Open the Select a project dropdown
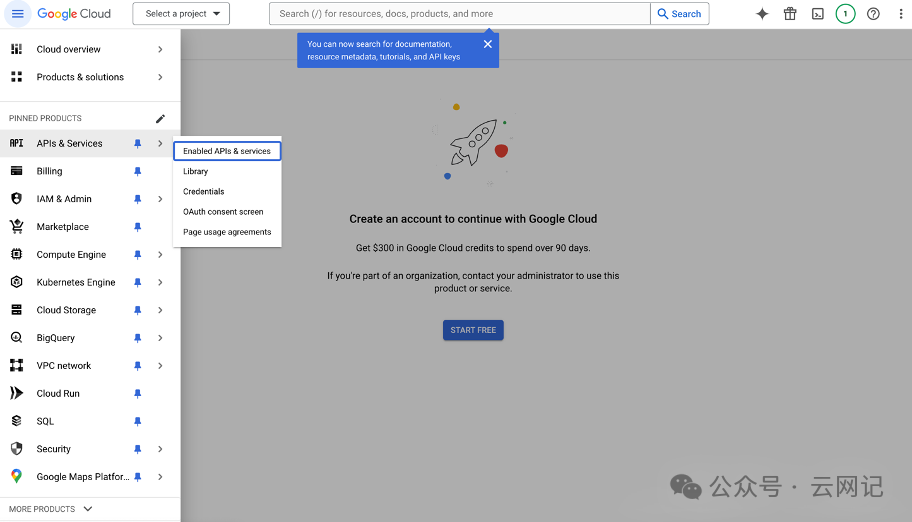The width and height of the screenshot is (912, 522). pos(181,14)
